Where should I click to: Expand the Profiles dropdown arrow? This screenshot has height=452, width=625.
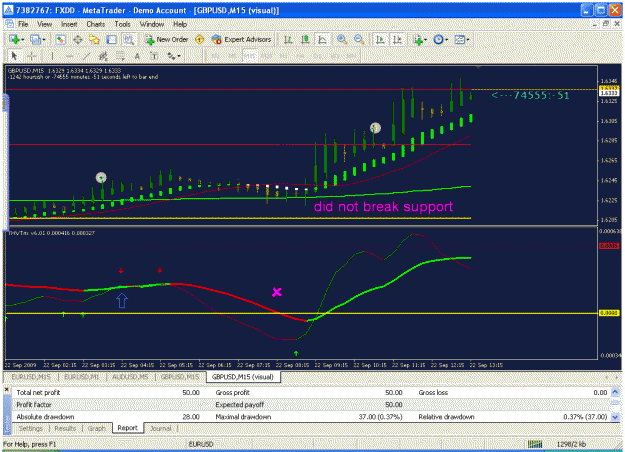[x=44, y=39]
